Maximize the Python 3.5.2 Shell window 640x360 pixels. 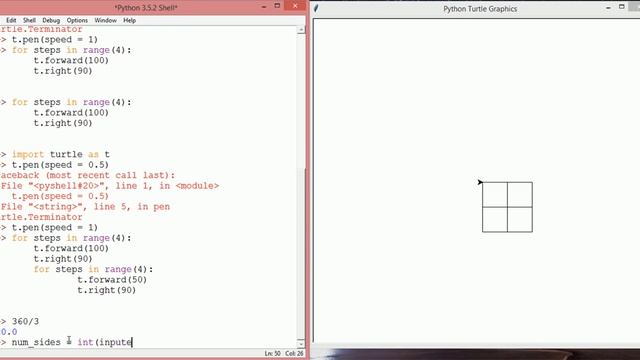click(277, 6)
